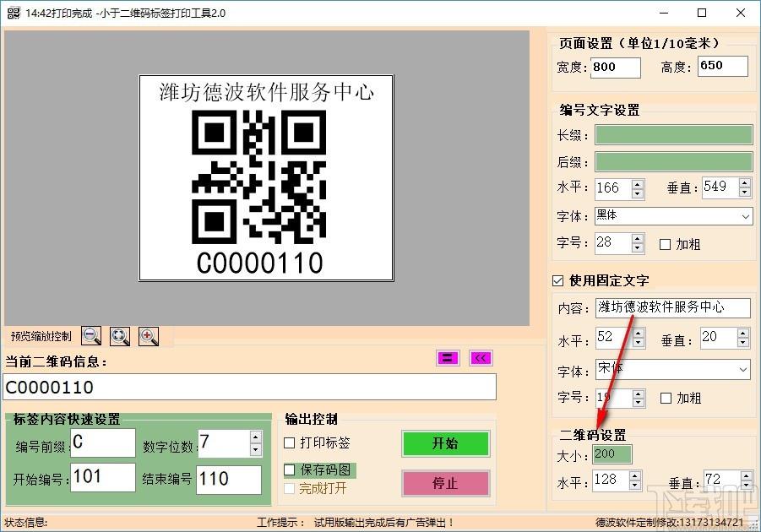Toggle 加粗 bold for the number text font
761x532 pixels.
click(x=666, y=244)
